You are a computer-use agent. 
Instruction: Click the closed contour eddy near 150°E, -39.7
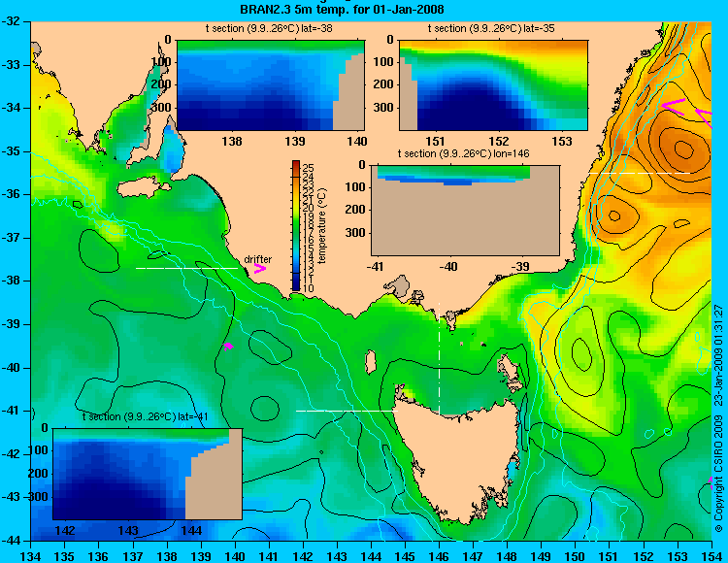(x=581, y=353)
